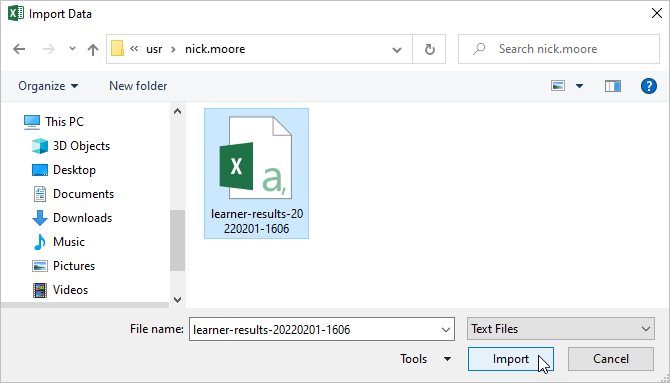Select the learner-results CSV file icon

coord(256,158)
